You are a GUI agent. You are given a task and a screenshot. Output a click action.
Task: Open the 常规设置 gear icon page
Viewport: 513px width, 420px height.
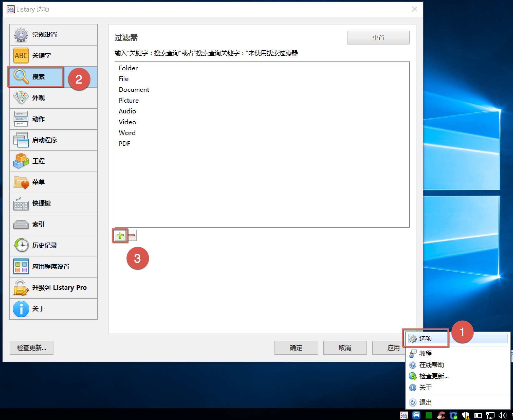(53, 35)
